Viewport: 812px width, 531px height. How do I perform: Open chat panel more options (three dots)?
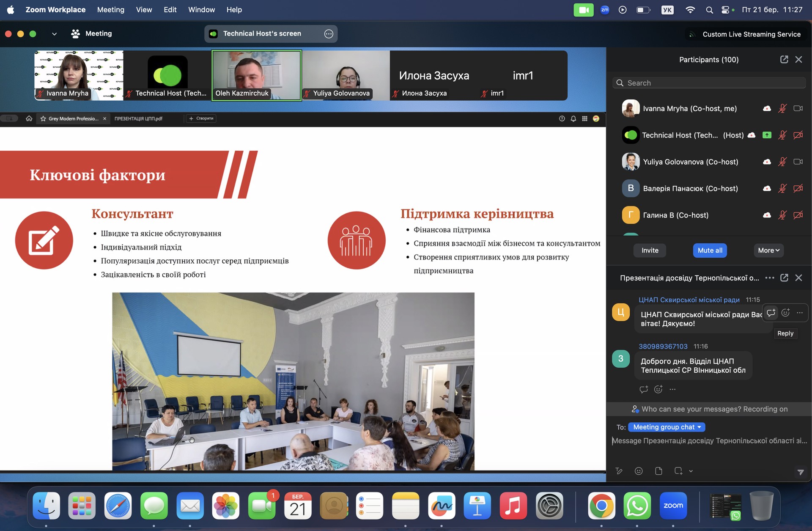click(770, 278)
